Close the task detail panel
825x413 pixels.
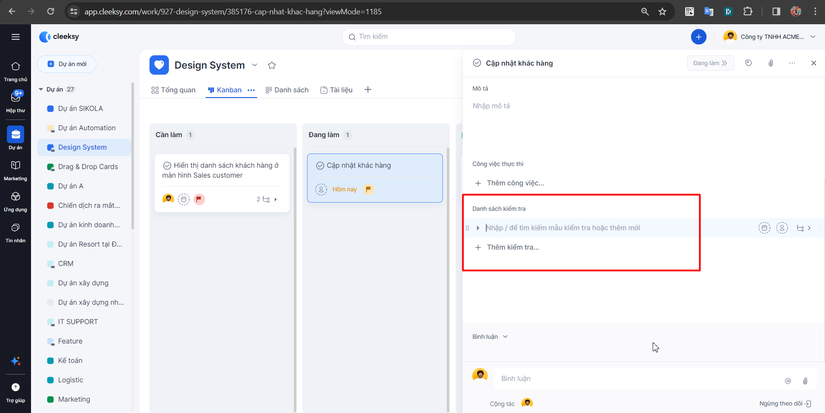click(813, 63)
